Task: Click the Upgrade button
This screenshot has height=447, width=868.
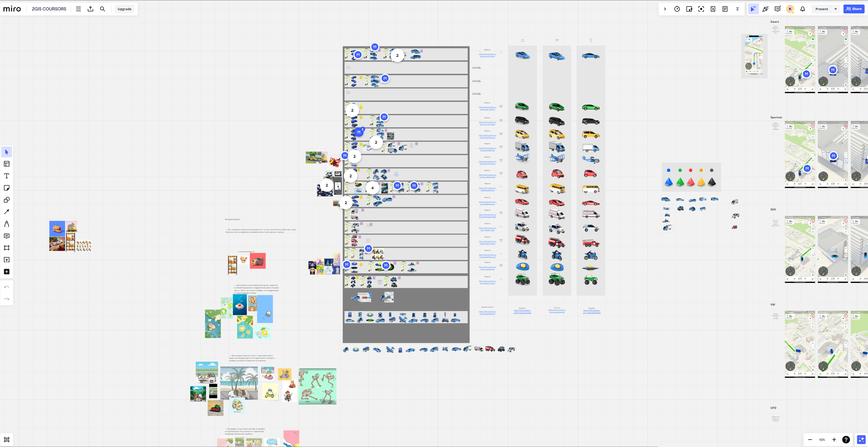Action: click(x=124, y=9)
